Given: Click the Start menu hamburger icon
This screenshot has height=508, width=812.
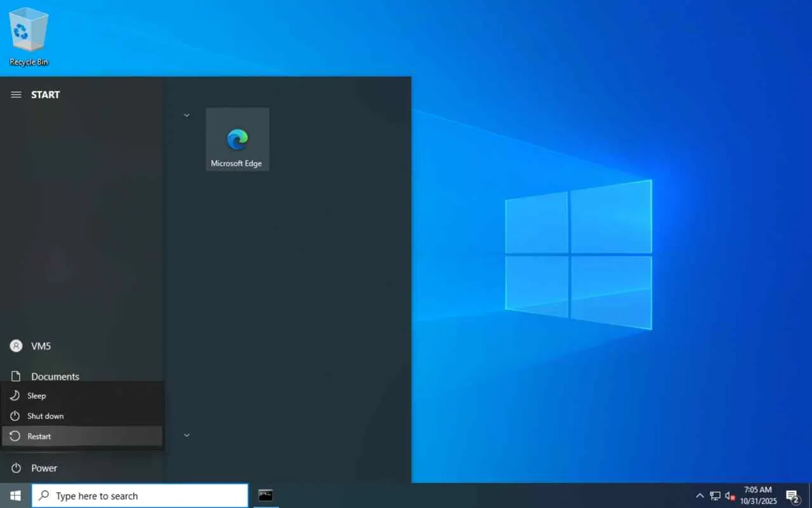Looking at the screenshot, I should tap(16, 95).
